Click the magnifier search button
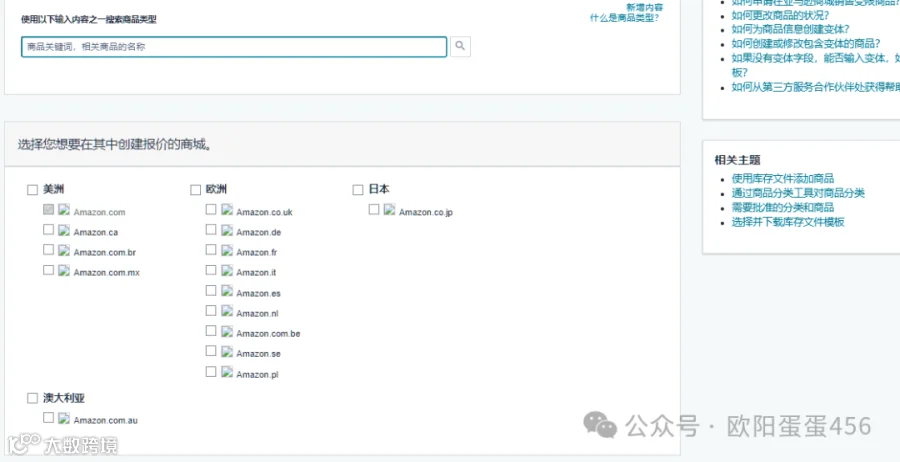The height and width of the screenshot is (462, 900). [x=460, y=46]
